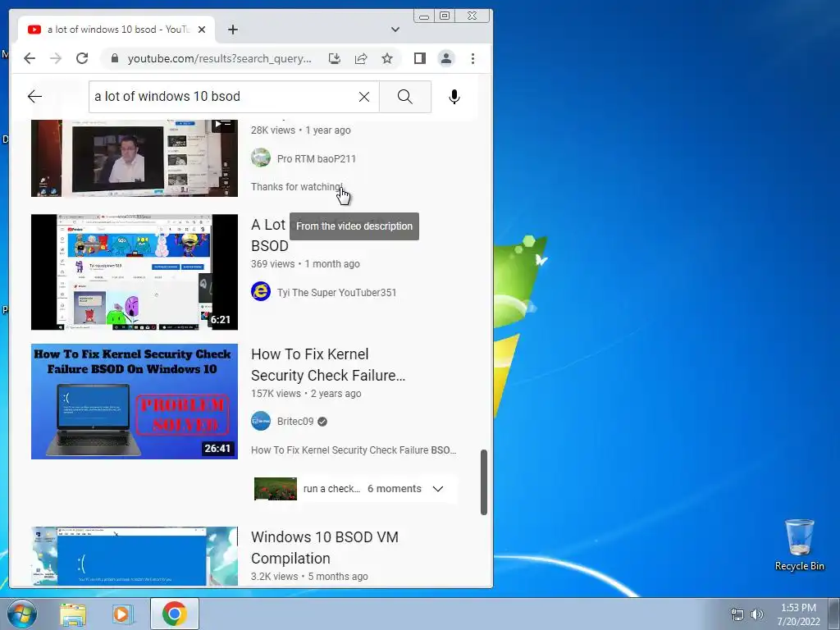Open Chrome's three-dot menu
The width and height of the screenshot is (840, 630).
pyautogui.click(x=472, y=58)
